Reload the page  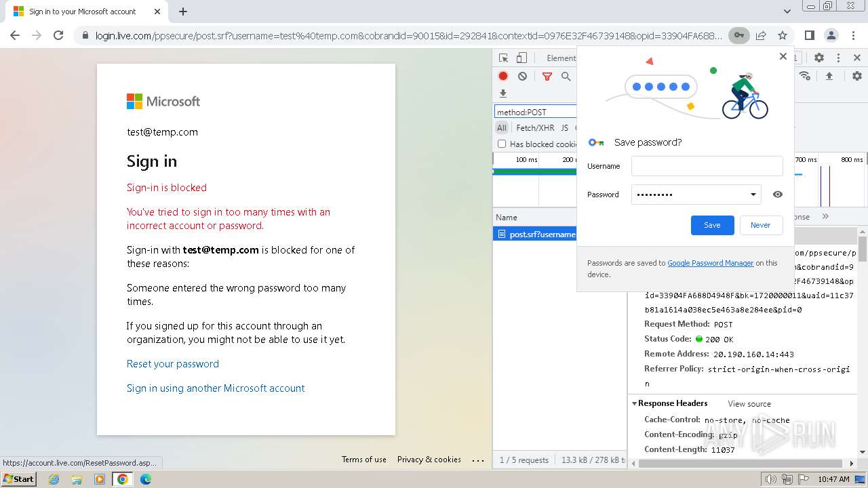coord(58,35)
